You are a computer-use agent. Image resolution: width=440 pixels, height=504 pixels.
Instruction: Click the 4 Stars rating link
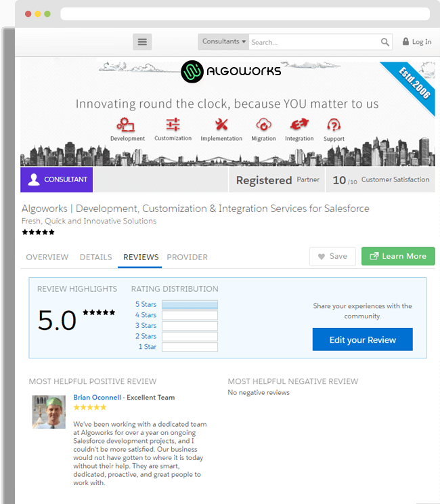[x=146, y=315]
